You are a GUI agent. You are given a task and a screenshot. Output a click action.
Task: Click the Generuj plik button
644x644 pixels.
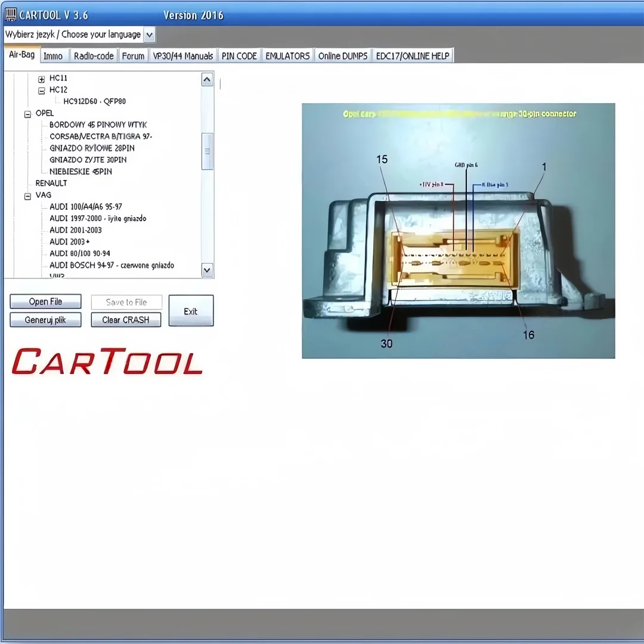(x=45, y=320)
